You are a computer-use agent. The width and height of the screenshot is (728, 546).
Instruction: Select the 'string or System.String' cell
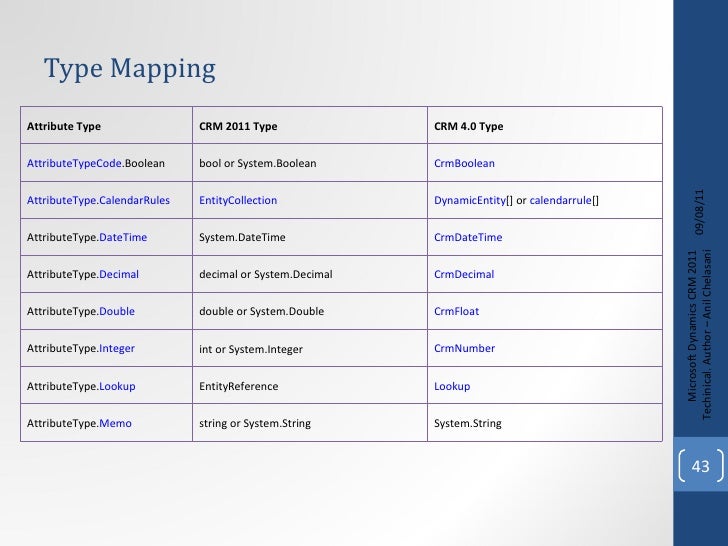tap(310, 423)
